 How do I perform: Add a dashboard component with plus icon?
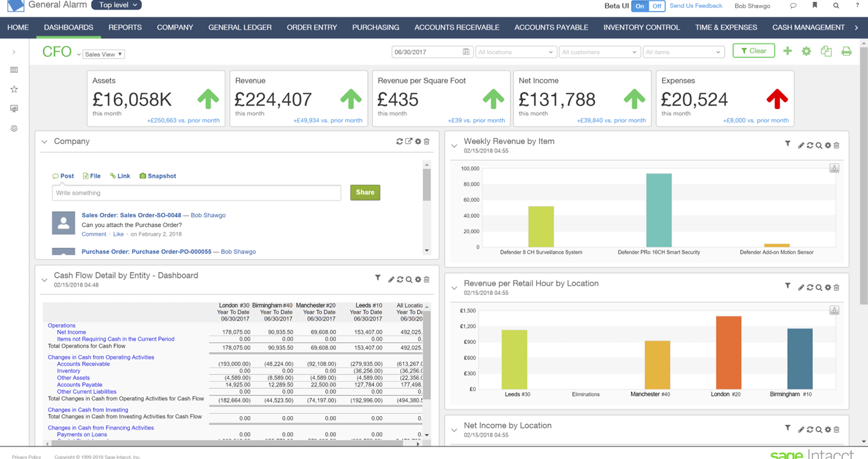[x=787, y=51]
